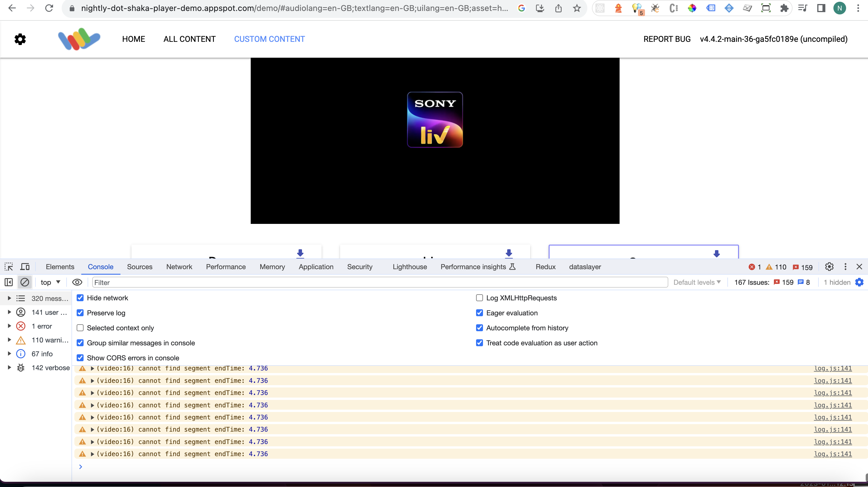Enable Log XMLHttpRequests
This screenshot has width=868, height=487.
pyautogui.click(x=480, y=298)
